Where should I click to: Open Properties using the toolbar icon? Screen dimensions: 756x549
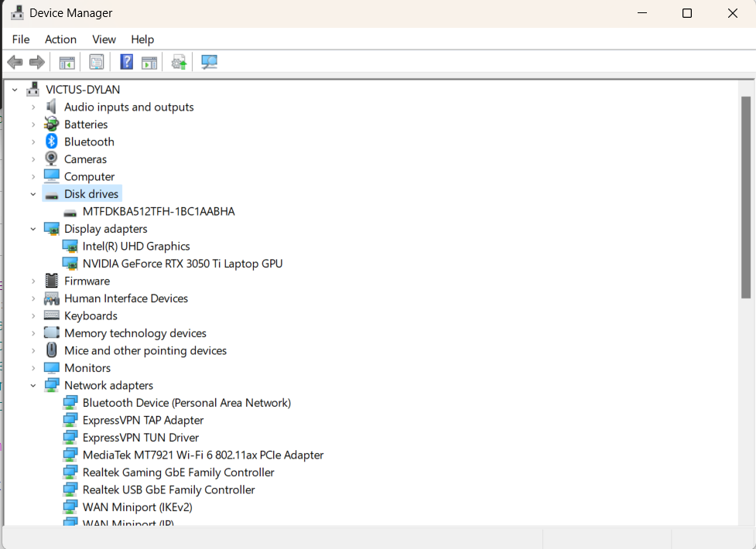pos(96,62)
